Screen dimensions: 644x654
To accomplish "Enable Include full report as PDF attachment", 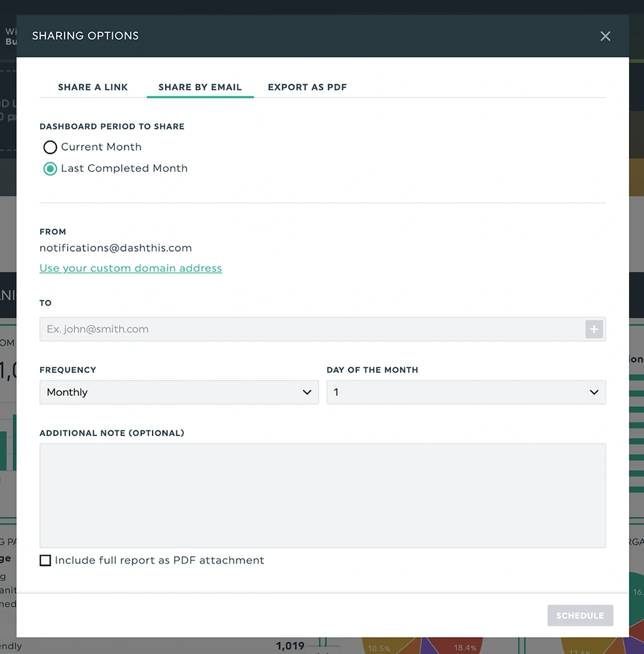I will (45, 560).
